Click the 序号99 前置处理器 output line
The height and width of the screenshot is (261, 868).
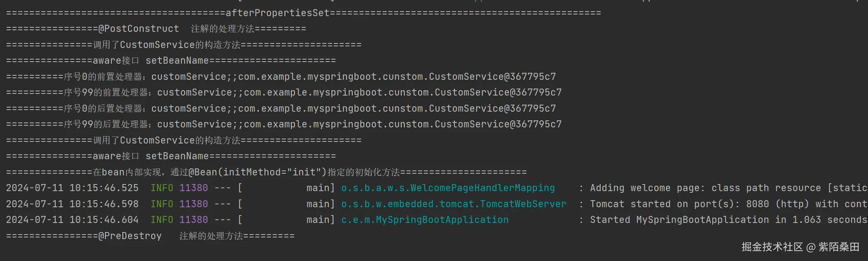pos(284,92)
